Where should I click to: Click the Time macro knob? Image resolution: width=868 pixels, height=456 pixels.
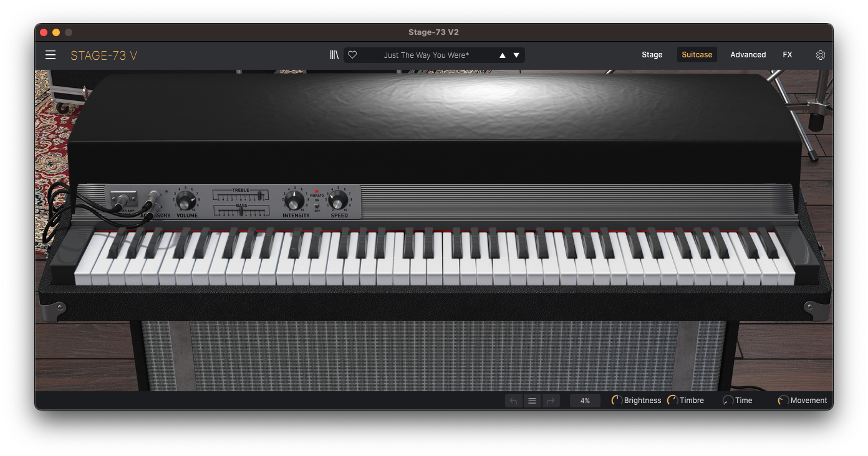point(728,401)
